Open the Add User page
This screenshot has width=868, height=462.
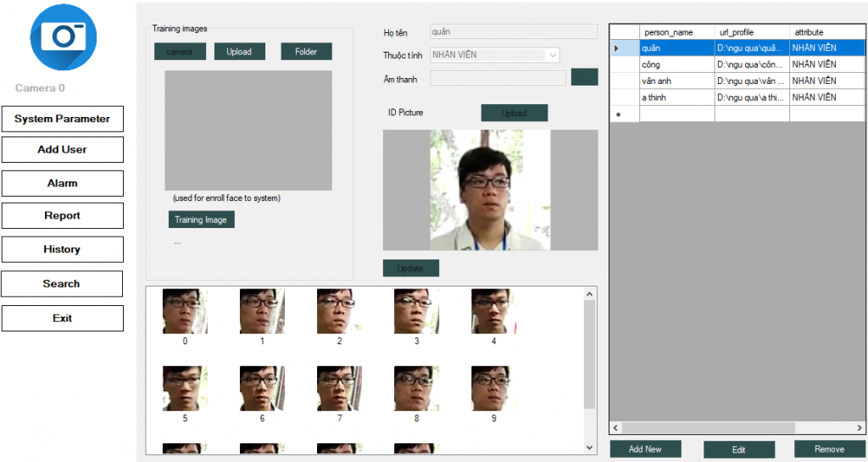(x=62, y=149)
